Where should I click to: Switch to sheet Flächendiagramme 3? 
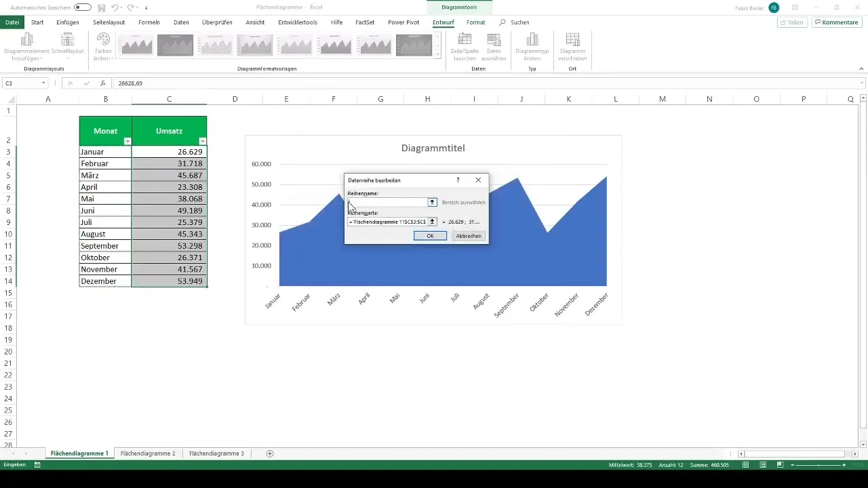(216, 453)
